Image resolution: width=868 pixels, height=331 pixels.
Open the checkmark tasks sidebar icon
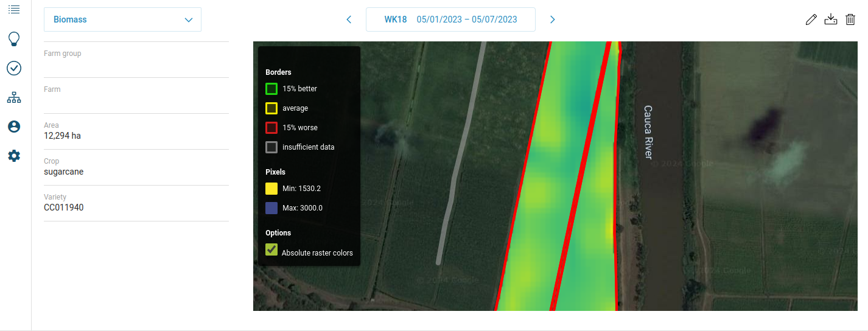click(14, 68)
